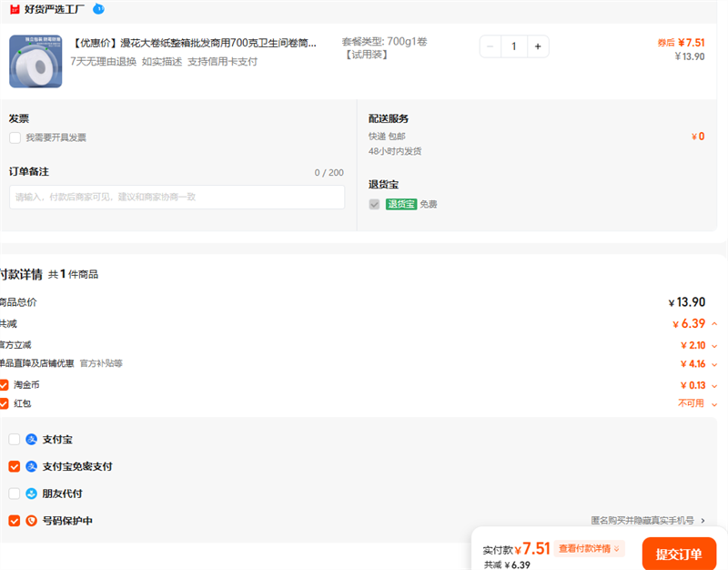Click the Alipay logo beside 支付宝免密支付
The height and width of the screenshot is (570, 728).
[x=32, y=467]
